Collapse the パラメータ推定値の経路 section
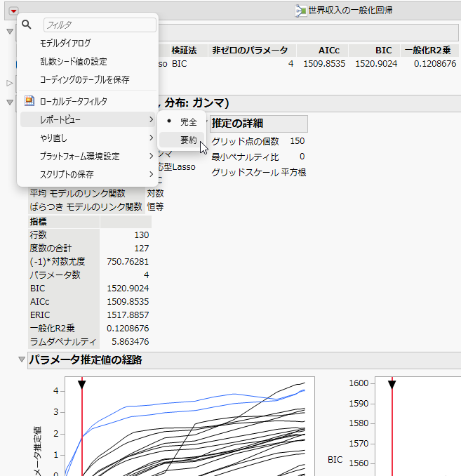The width and height of the screenshot is (461, 476). 22,359
